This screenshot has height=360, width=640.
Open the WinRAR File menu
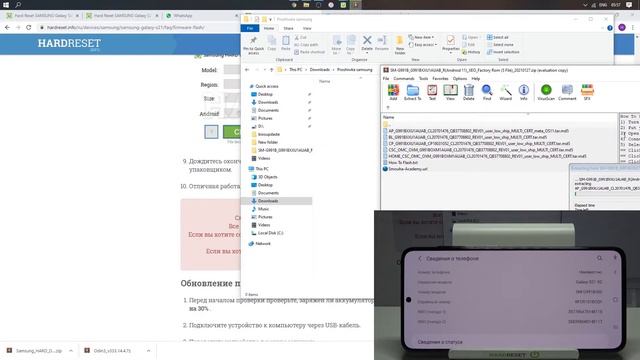point(386,78)
